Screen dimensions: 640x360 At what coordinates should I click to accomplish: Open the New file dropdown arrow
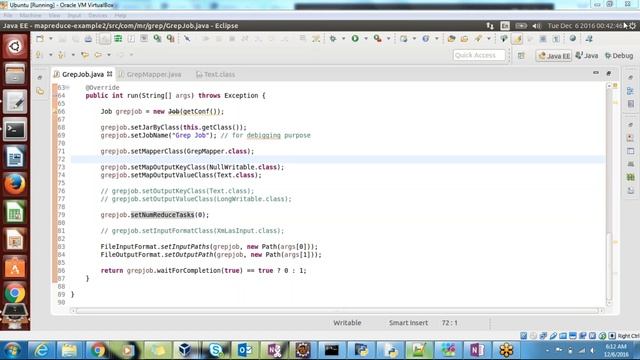click(51, 38)
